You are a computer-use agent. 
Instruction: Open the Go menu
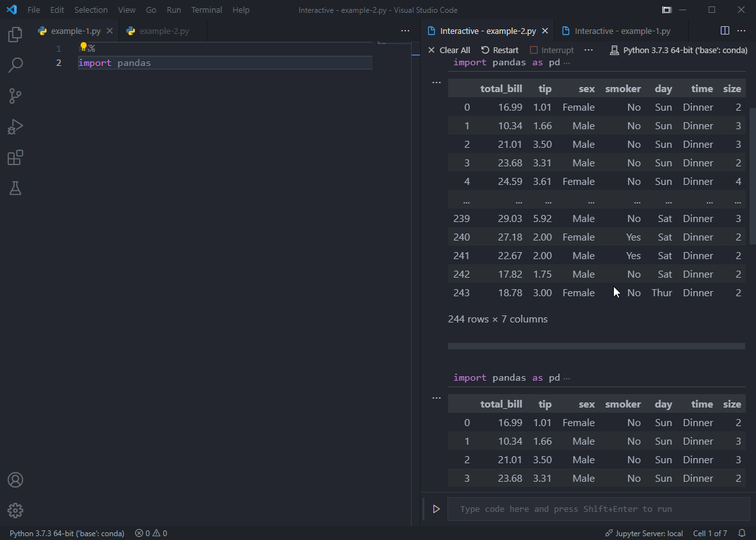[x=151, y=10]
